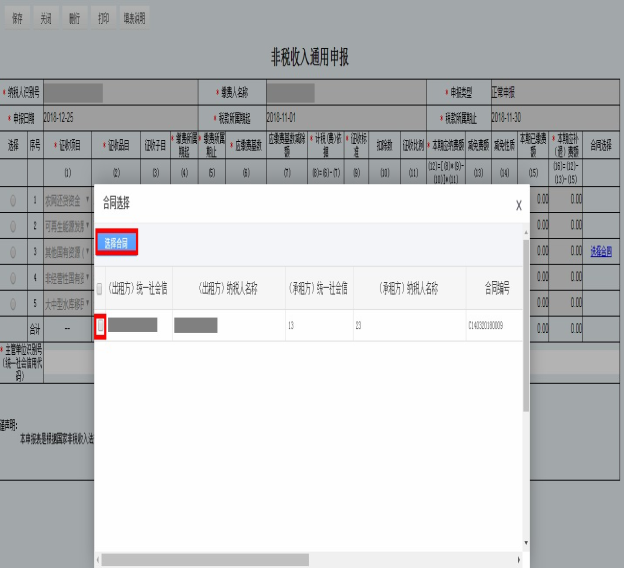This screenshot has height=568, width=624.
Task: Click the 申报类型 field showing 正常申报
Action: (555, 92)
